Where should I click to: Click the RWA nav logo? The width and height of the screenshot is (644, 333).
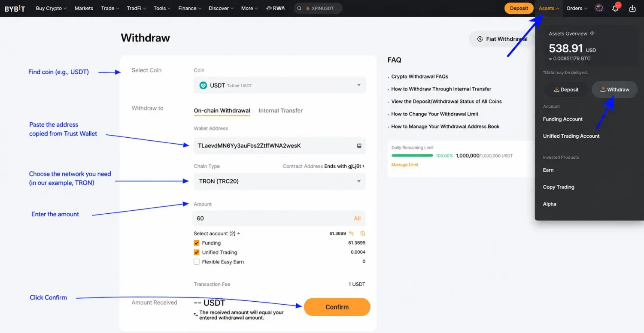coord(275,8)
